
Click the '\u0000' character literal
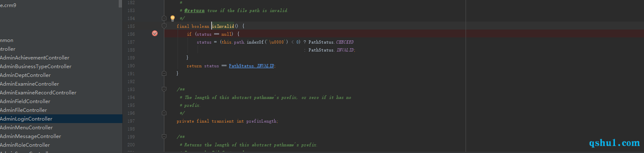tap(276, 42)
